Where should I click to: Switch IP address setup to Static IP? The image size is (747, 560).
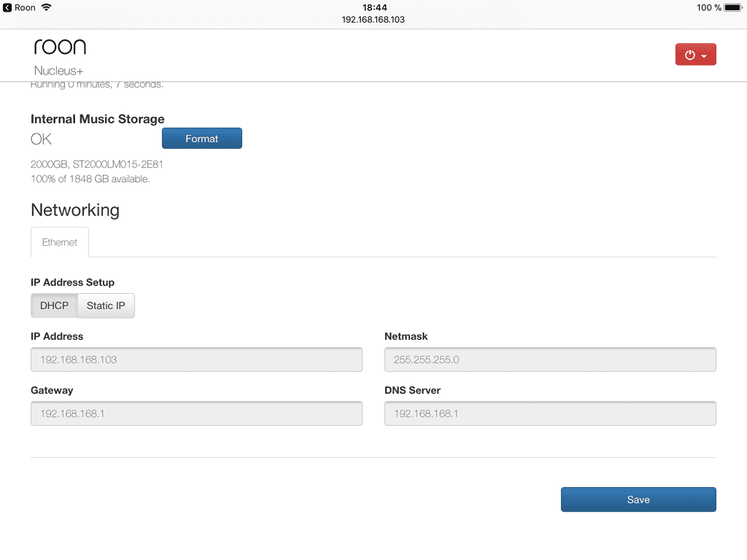click(x=106, y=306)
